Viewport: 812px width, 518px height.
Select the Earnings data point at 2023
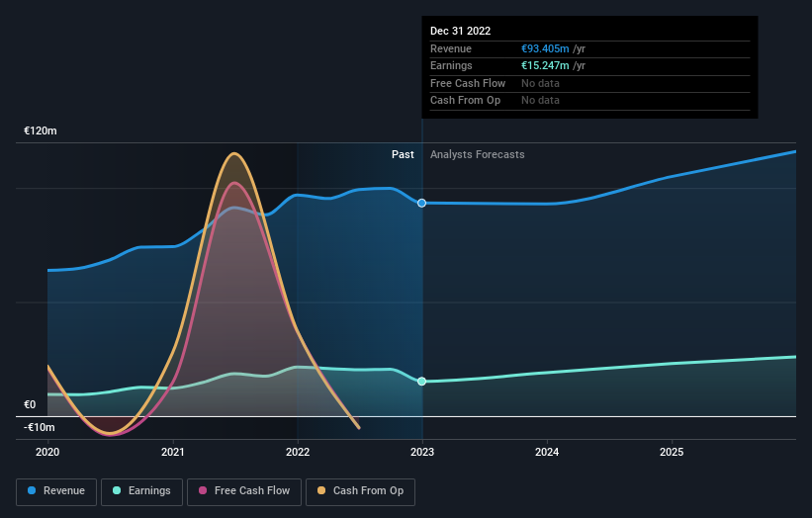pyautogui.click(x=422, y=382)
